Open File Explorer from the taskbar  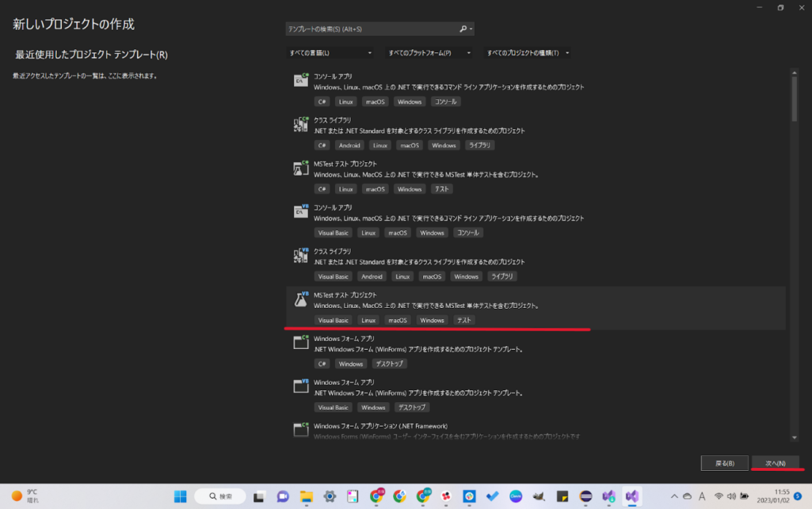tap(307, 496)
